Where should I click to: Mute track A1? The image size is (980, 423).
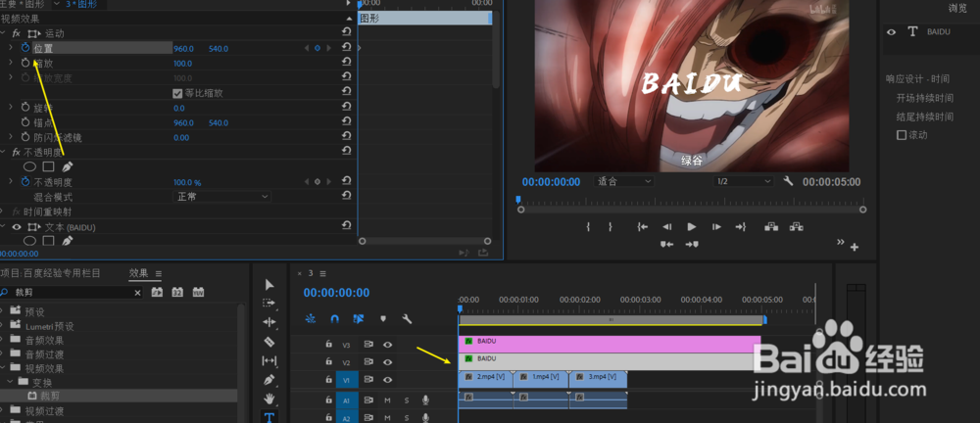click(x=387, y=399)
